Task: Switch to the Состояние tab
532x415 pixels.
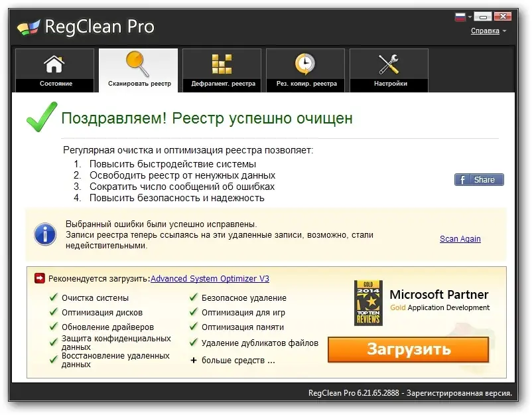Action: tap(54, 70)
